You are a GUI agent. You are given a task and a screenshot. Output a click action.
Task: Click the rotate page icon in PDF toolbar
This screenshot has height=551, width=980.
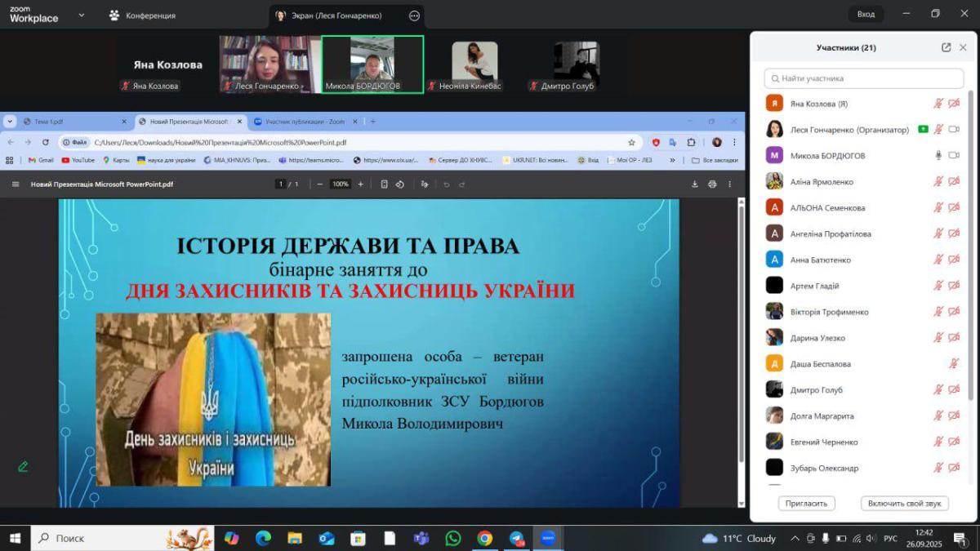point(399,184)
